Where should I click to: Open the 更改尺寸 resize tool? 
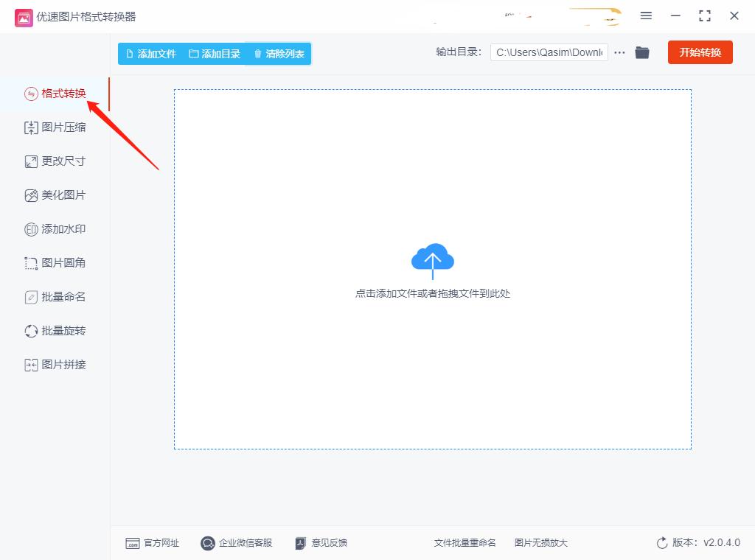55,161
